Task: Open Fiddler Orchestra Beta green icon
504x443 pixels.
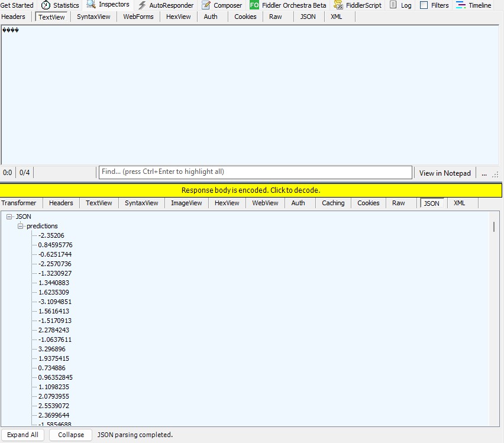Action: click(x=254, y=5)
